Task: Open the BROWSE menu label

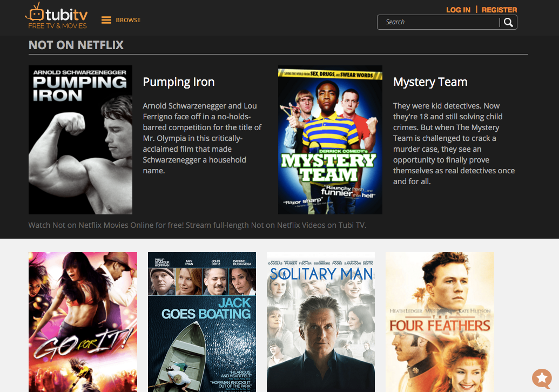Action: (x=128, y=21)
